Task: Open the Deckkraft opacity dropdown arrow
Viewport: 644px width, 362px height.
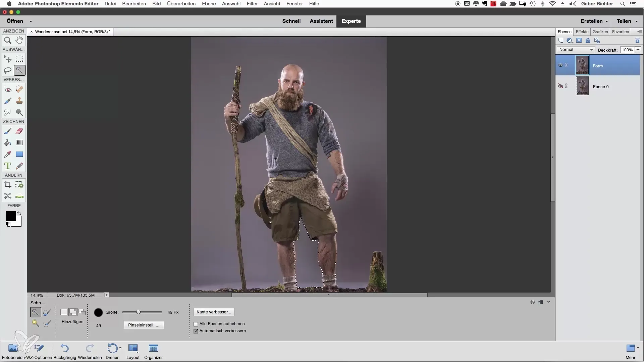Action: pos(638,50)
